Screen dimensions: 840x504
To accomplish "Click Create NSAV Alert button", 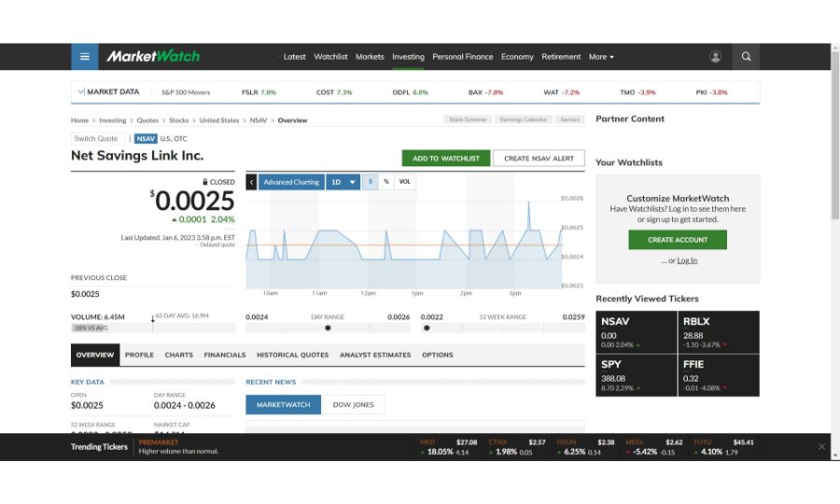I will pyautogui.click(x=539, y=159).
